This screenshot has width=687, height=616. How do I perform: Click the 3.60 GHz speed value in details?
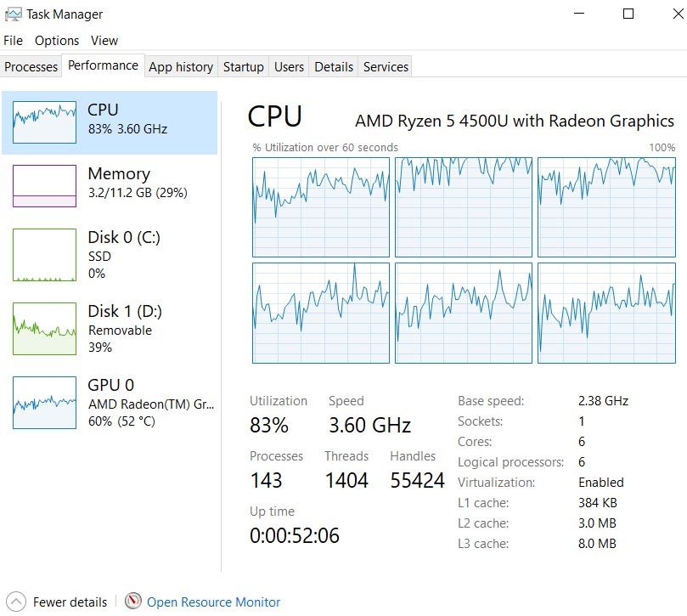pos(369,426)
